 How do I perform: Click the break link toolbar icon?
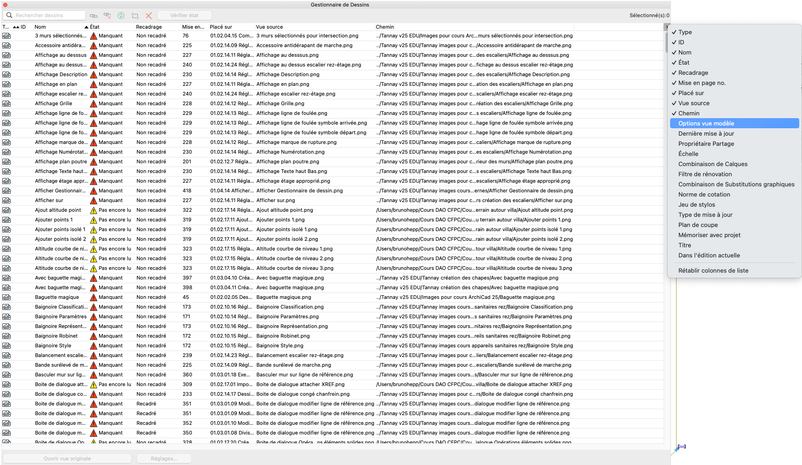(107, 16)
